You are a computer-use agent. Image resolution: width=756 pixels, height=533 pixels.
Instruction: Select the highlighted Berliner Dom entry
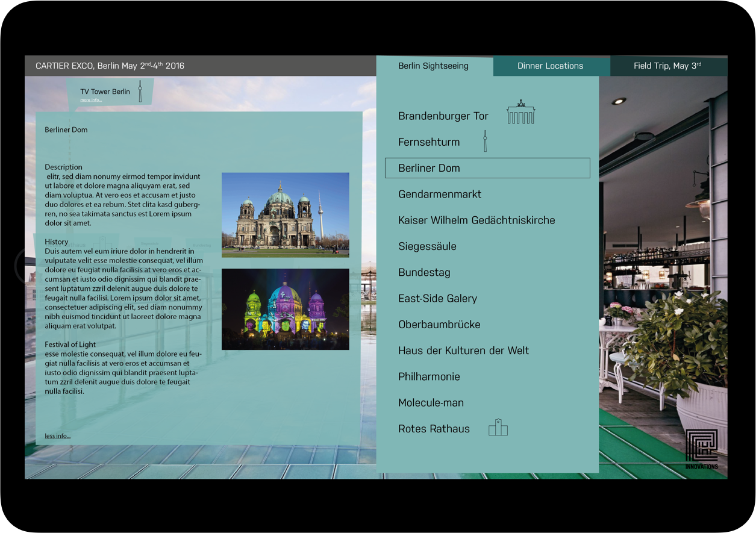click(x=487, y=168)
